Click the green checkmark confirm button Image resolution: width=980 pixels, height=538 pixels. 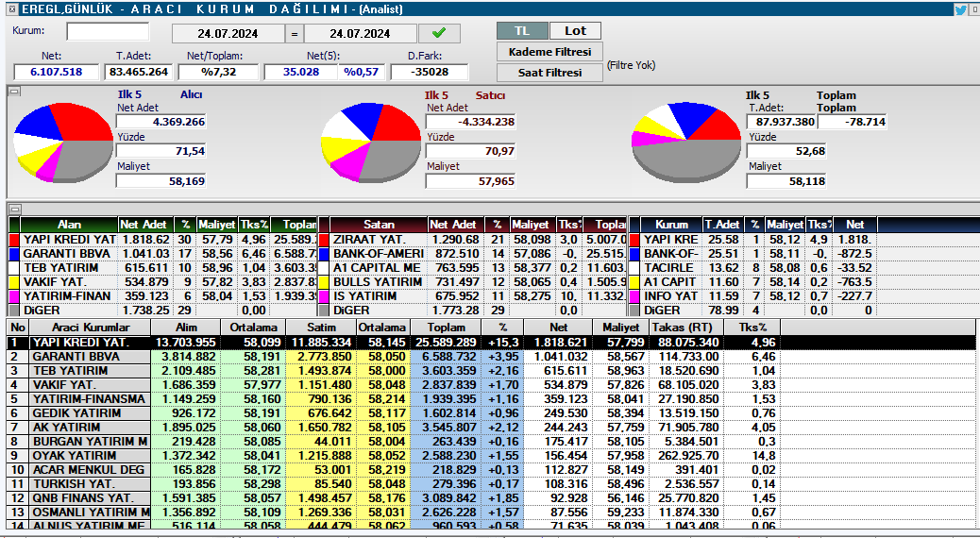439,33
